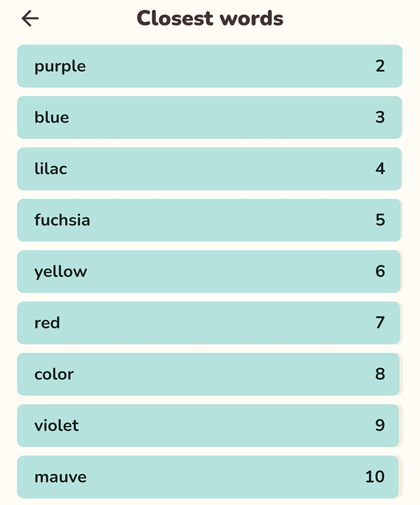Screen dimensions: 420x505
Task: Open the lilac list item
Action: click(209, 169)
